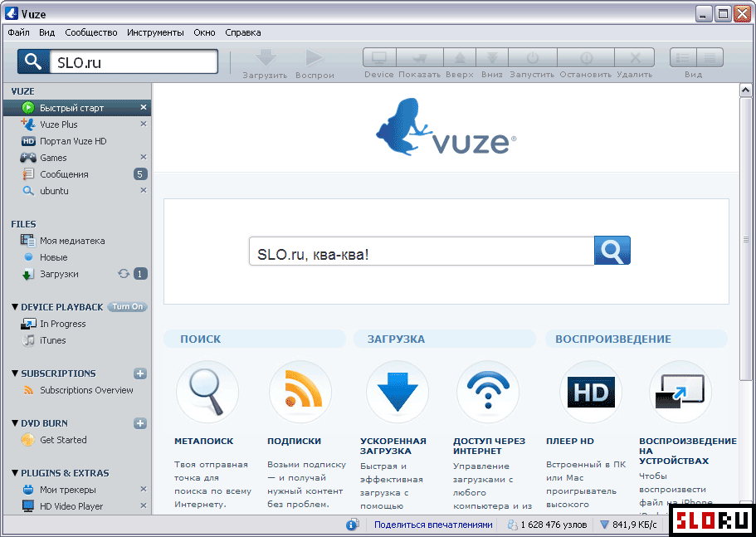756x537 pixels.
Task: Turn On Device Playback
Action: click(x=127, y=306)
